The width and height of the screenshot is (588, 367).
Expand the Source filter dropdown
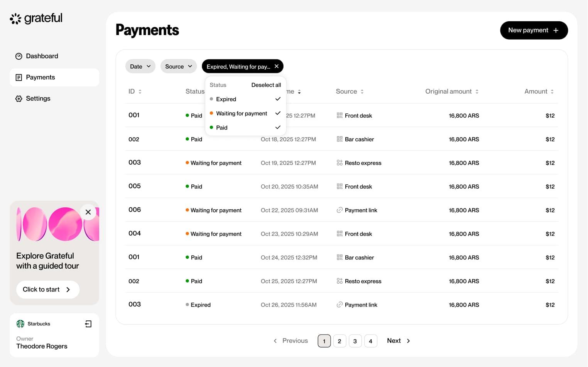coord(178,66)
